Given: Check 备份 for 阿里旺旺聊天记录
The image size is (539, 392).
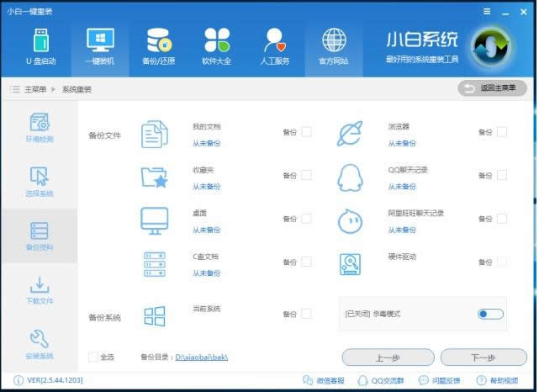Looking at the screenshot, I should tap(502, 219).
